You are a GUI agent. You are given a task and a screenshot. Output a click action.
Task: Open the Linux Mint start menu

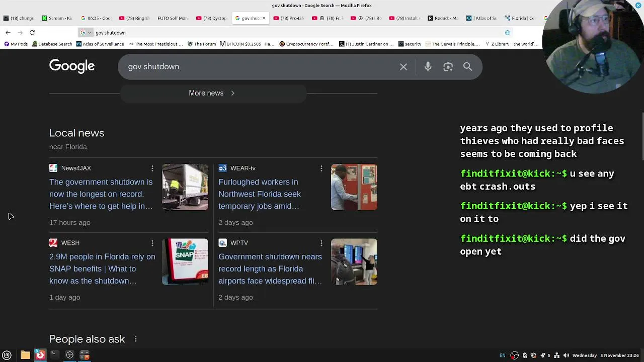(x=7, y=355)
